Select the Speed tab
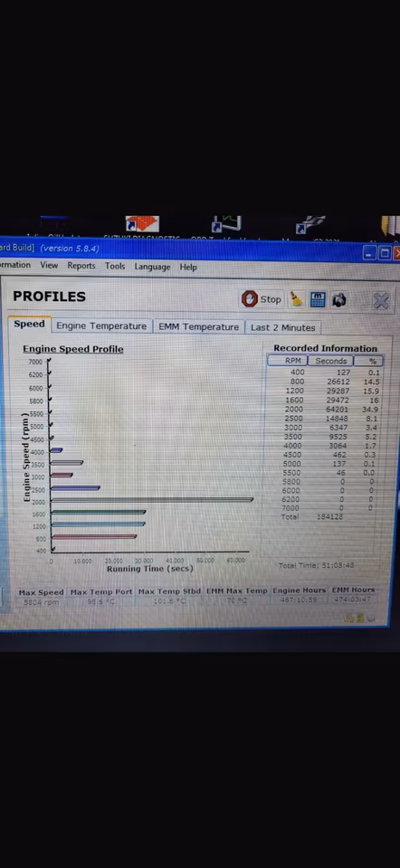 point(29,325)
